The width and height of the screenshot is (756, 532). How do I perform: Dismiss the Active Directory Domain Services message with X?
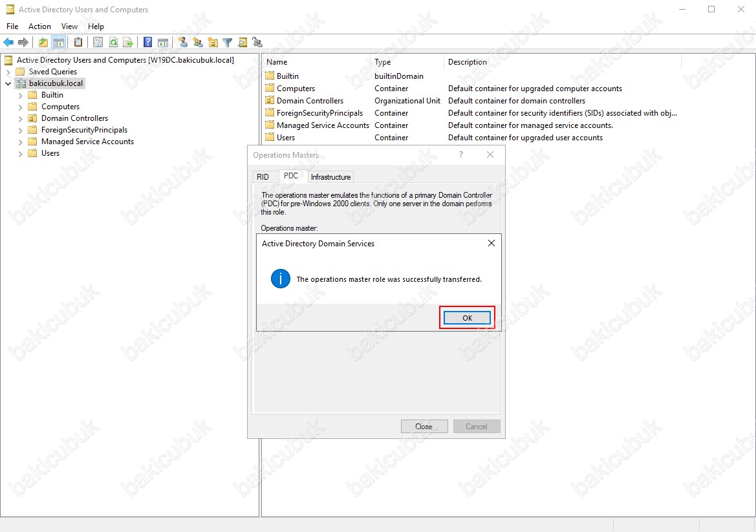[491, 243]
